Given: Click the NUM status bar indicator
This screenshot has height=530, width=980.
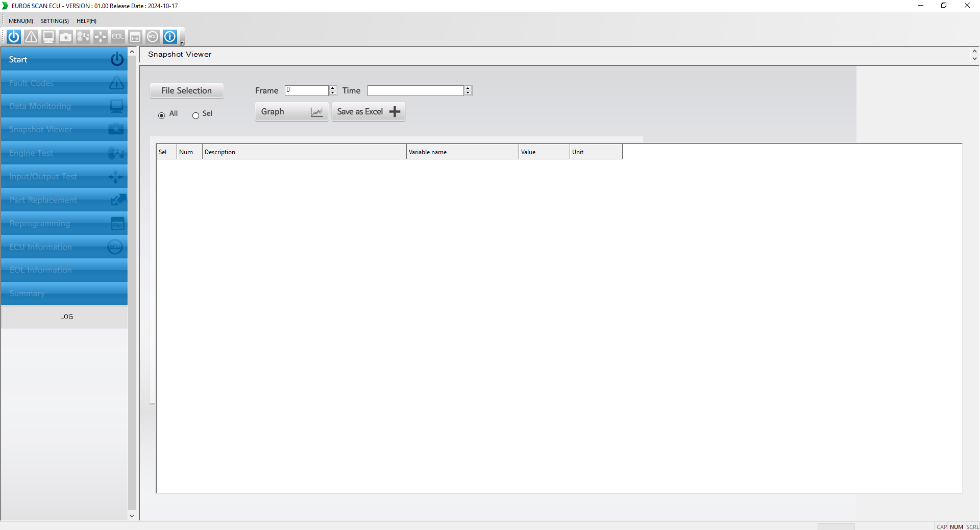Looking at the screenshot, I should pyautogui.click(x=957, y=526).
